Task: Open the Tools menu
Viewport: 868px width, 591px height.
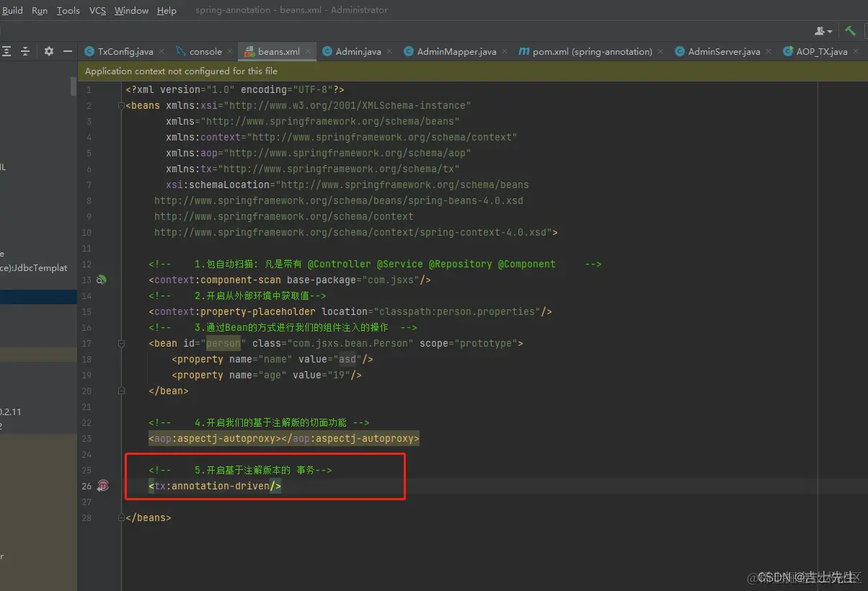Action: tap(68, 10)
